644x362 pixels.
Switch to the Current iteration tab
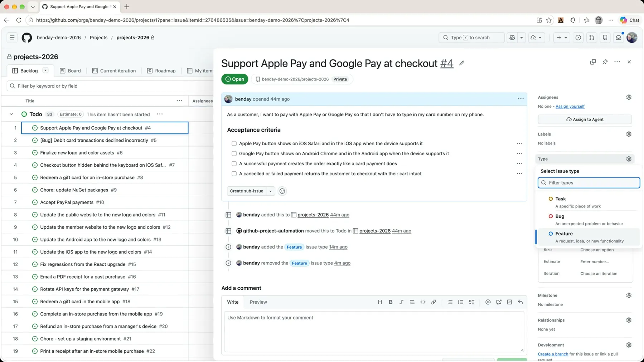click(x=114, y=71)
